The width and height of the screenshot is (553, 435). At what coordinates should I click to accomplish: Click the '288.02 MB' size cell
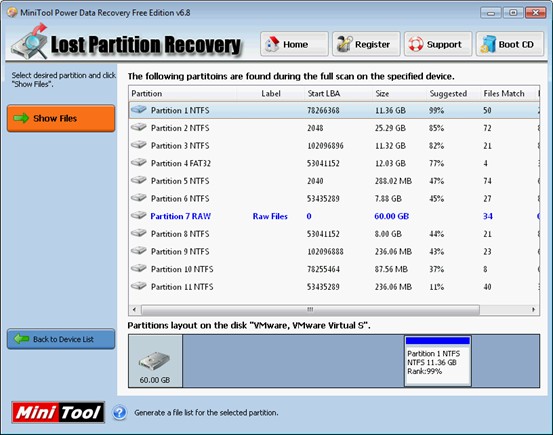(x=393, y=181)
